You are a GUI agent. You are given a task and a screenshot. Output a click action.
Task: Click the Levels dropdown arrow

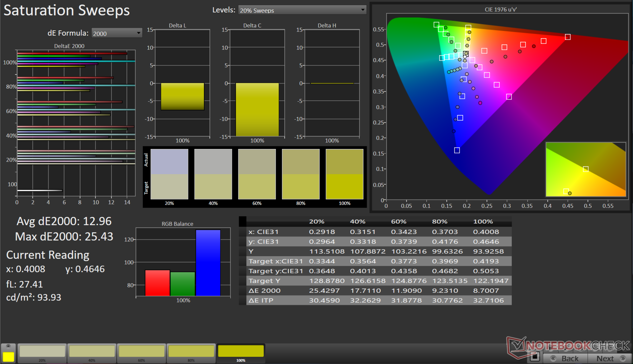click(x=363, y=10)
